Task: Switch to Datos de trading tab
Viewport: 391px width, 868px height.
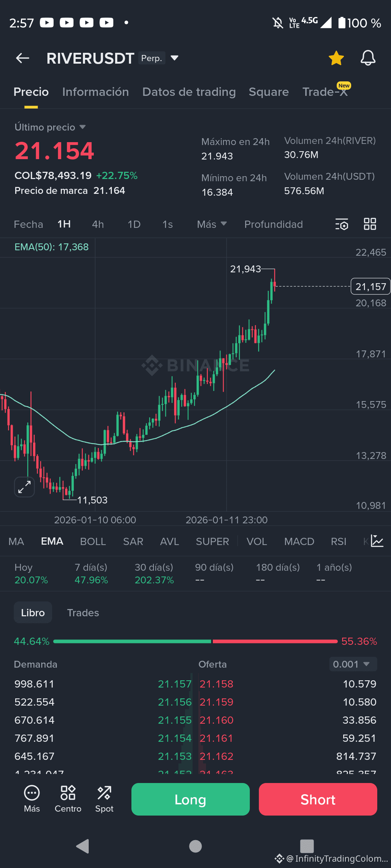Action: (x=189, y=92)
